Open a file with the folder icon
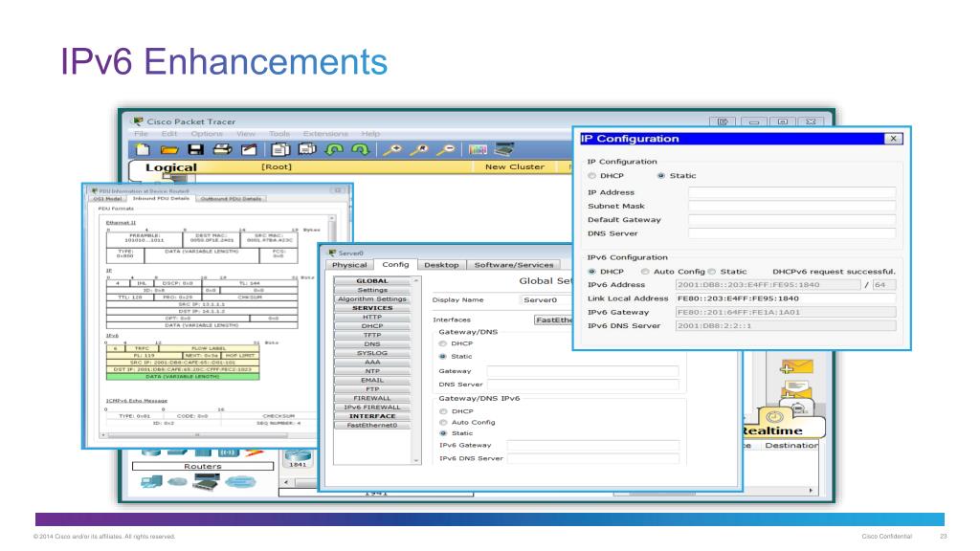The height and width of the screenshot is (551, 980). pyautogui.click(x=168, y=150)
